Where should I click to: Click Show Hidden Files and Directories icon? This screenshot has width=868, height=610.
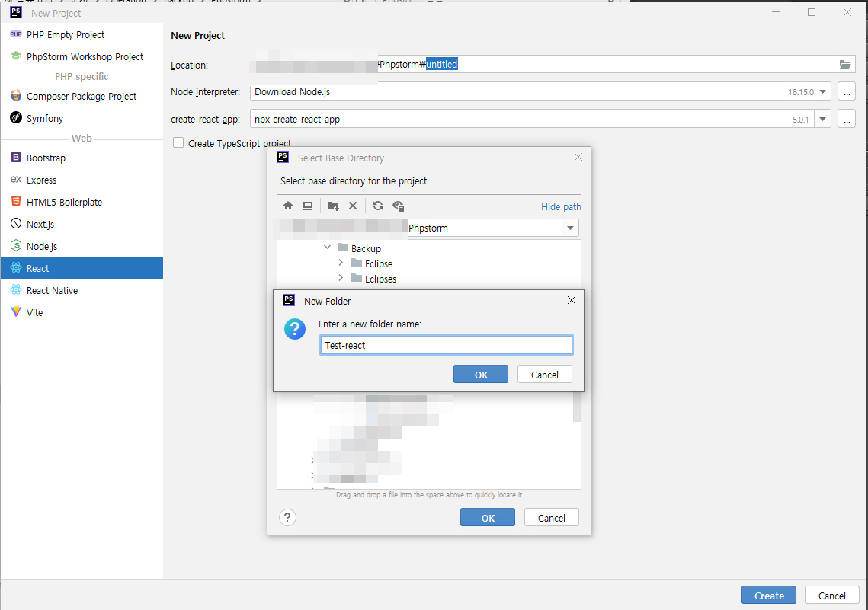[x=398, y=206]
